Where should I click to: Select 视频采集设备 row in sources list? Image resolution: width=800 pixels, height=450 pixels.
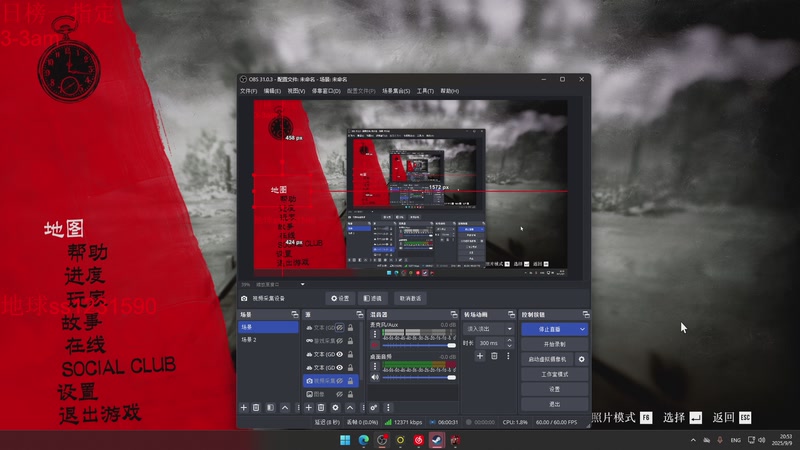point(331,381)
